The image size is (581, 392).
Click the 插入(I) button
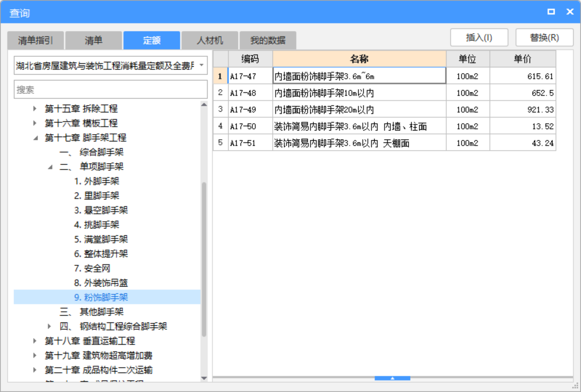(479, 38)
